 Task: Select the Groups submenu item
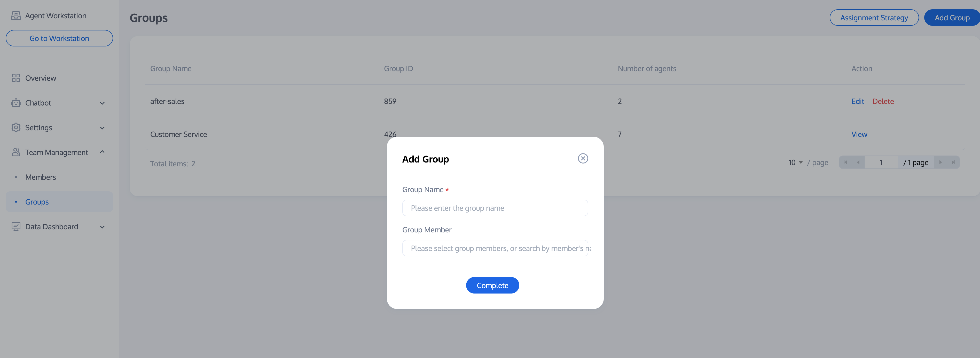(37, 202)
